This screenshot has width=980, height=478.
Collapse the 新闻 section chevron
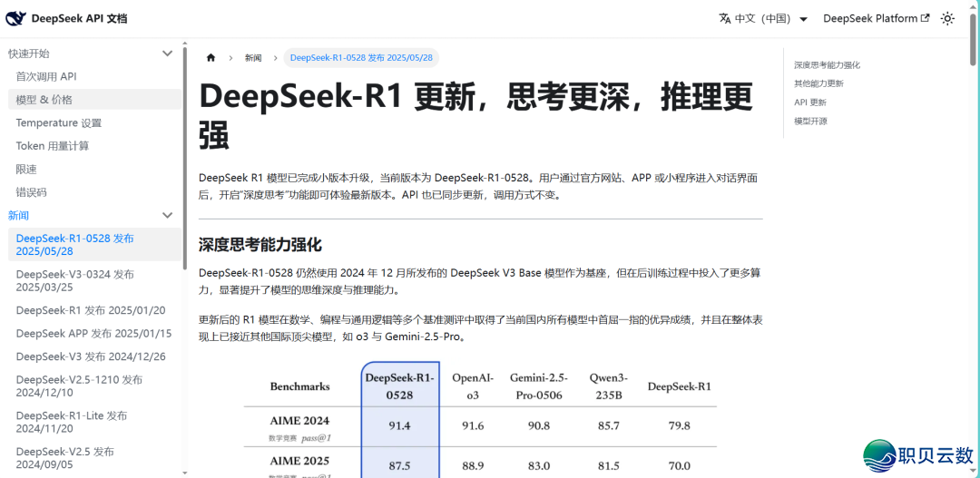coord(168,216)
